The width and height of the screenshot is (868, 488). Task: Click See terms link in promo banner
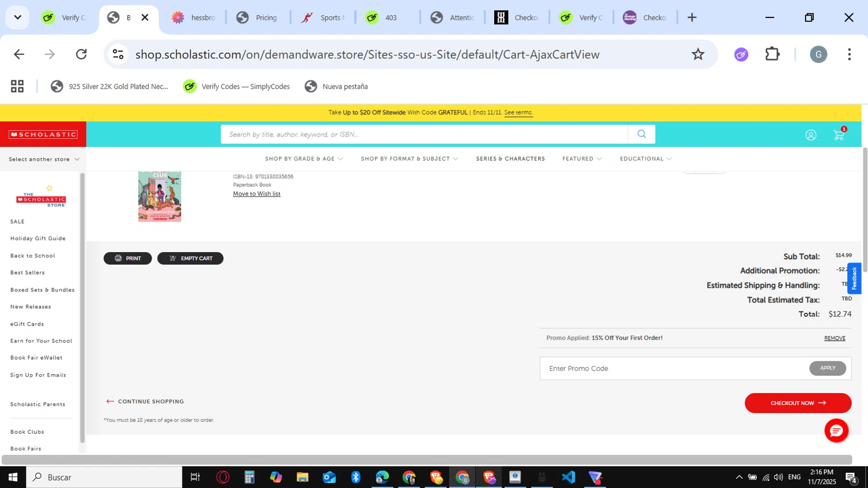(x=518, y=113)
